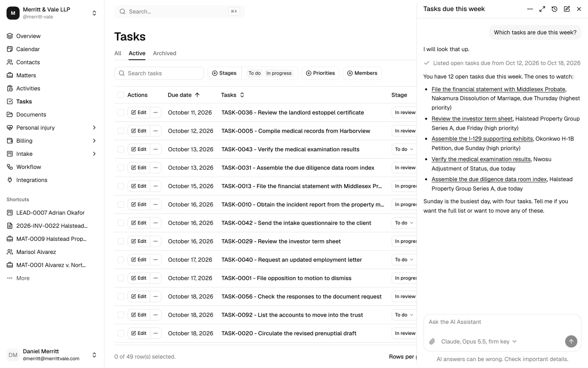Select the TASK-0013 row checkbox
The image size is (588, 368).
click(x=121, y=186)
